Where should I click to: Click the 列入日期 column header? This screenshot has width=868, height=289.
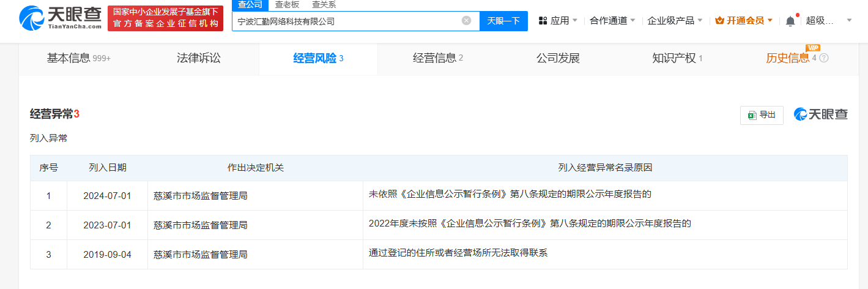108,168
